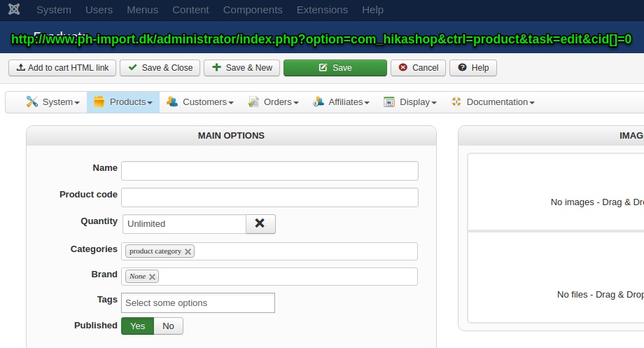Expand the Display dropdown
644x348 pixels.
pyautogui.click(x=409, y=102)
